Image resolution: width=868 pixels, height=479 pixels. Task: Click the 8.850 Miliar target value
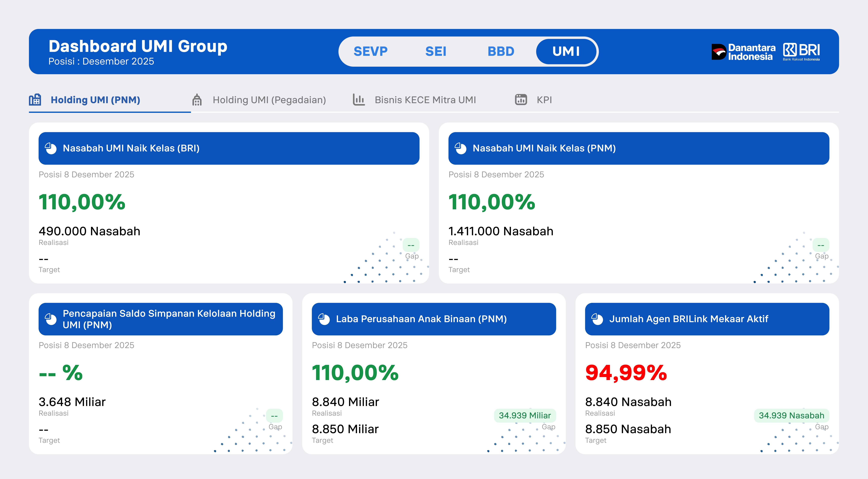point(345,429)
